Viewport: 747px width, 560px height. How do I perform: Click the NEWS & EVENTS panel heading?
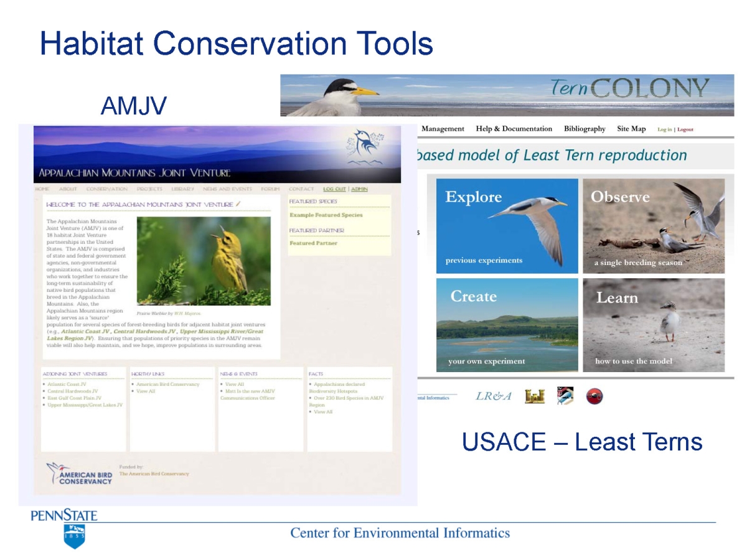click(x=238, y=374)
